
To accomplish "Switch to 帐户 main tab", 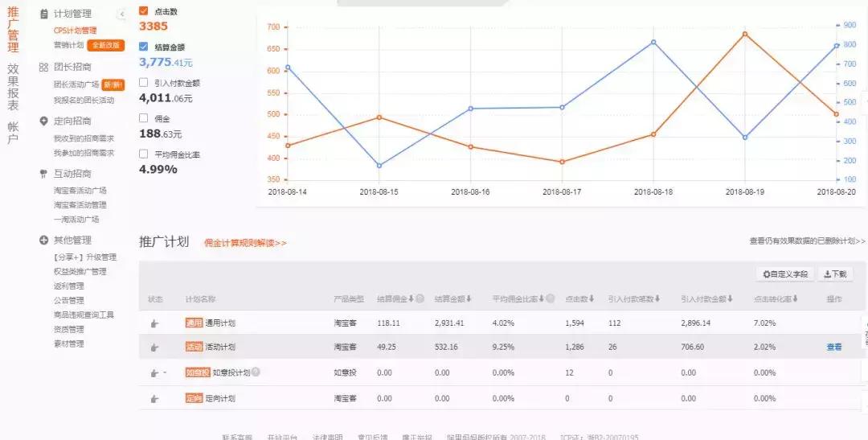I will coord(13,133).
